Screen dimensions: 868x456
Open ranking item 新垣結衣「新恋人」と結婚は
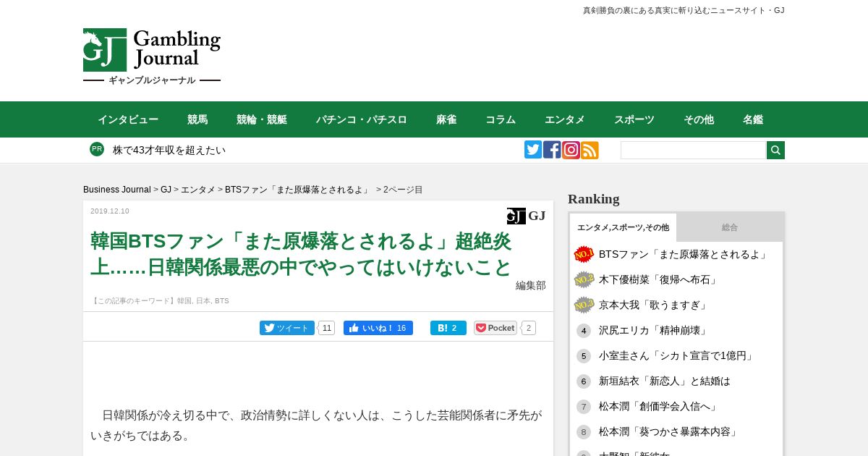(x=665, y=381)
